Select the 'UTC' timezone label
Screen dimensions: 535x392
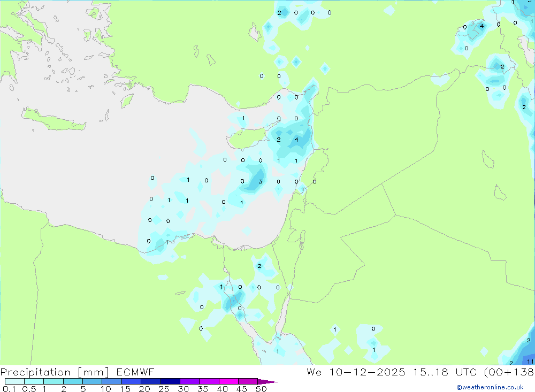pyautogui.click(x=466, y=372)
